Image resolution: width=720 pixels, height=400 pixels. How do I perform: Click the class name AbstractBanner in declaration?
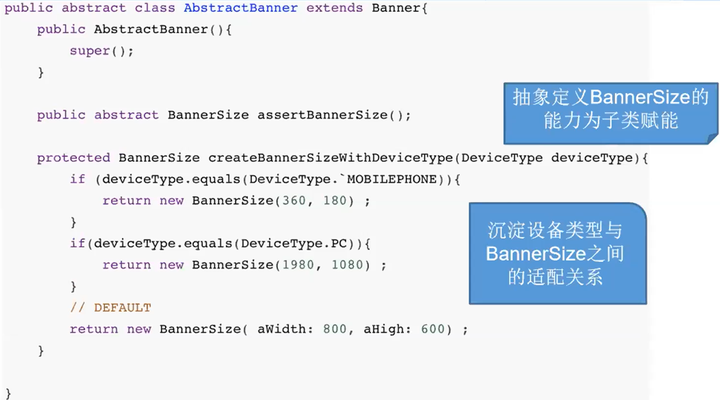point(241,8)
